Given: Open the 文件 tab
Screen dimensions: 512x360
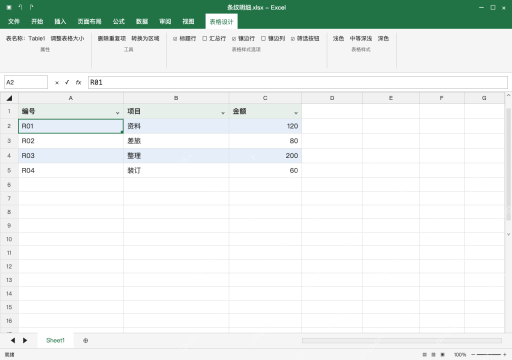Looking at the screenshot, I should (14, 21).
